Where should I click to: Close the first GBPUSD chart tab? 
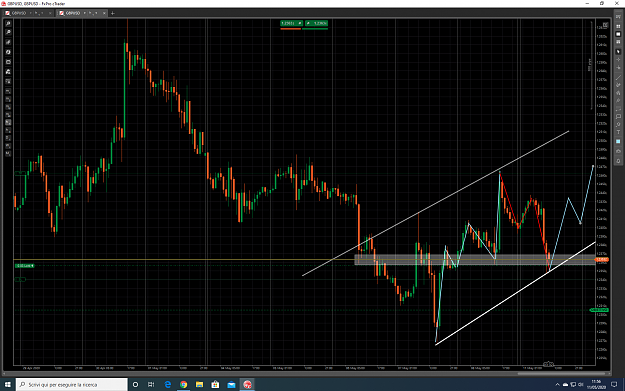click(x=50, y=14)
